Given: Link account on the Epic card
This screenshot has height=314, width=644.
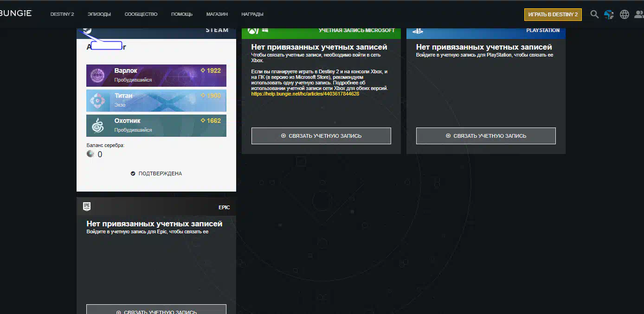Looking at the screenshot, I should coord(156,309).
